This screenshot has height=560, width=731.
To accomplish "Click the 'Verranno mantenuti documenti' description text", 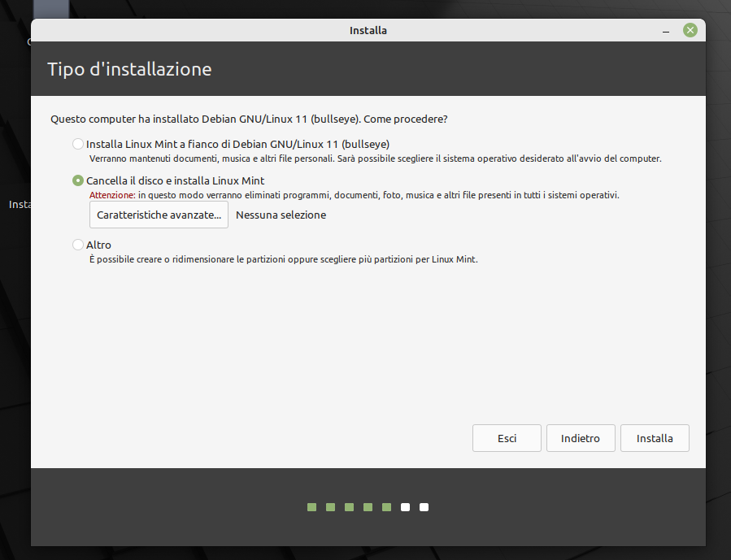I will [376, 158].
